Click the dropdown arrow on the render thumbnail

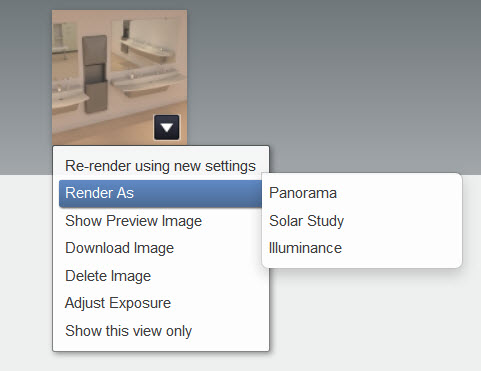point(167,127)
